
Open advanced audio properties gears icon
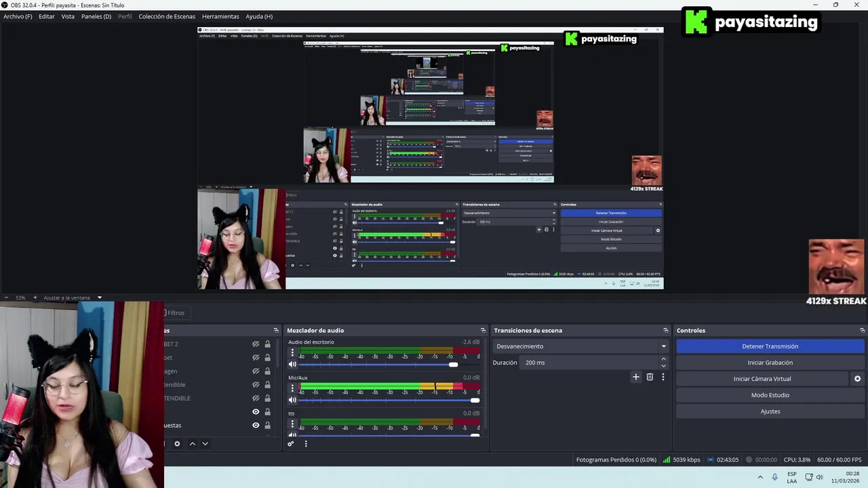(291, 444)
